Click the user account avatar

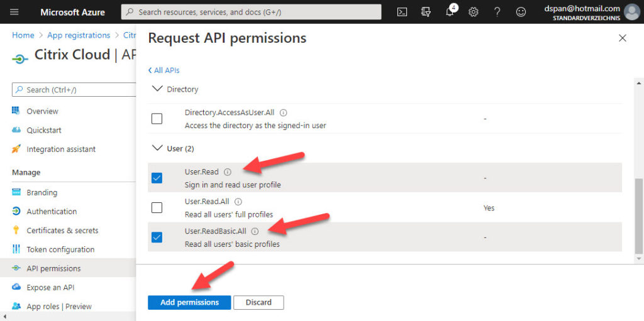point(631,12)
